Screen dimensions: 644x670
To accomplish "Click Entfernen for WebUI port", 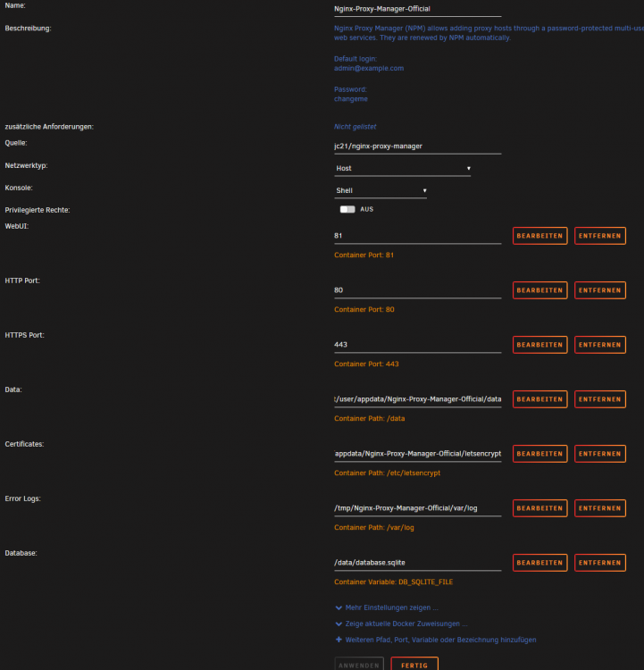I will coord(600,236).
